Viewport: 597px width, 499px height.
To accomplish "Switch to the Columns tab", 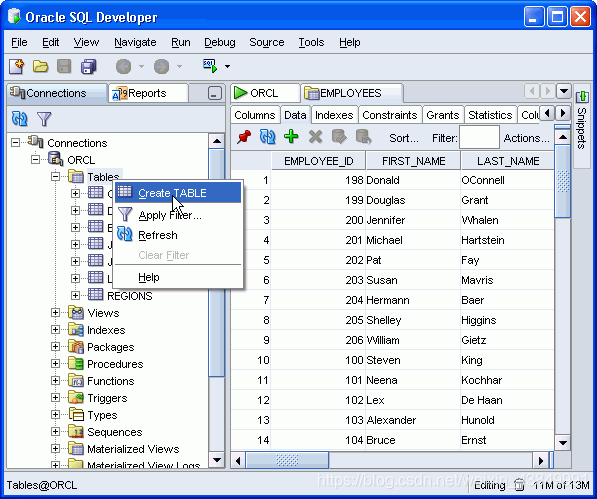I will pyautogui.click(x=254, y=115).
